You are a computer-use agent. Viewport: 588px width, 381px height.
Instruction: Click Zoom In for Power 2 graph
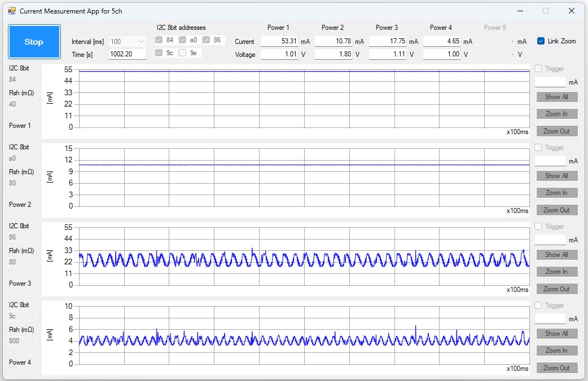coord(557,193)
